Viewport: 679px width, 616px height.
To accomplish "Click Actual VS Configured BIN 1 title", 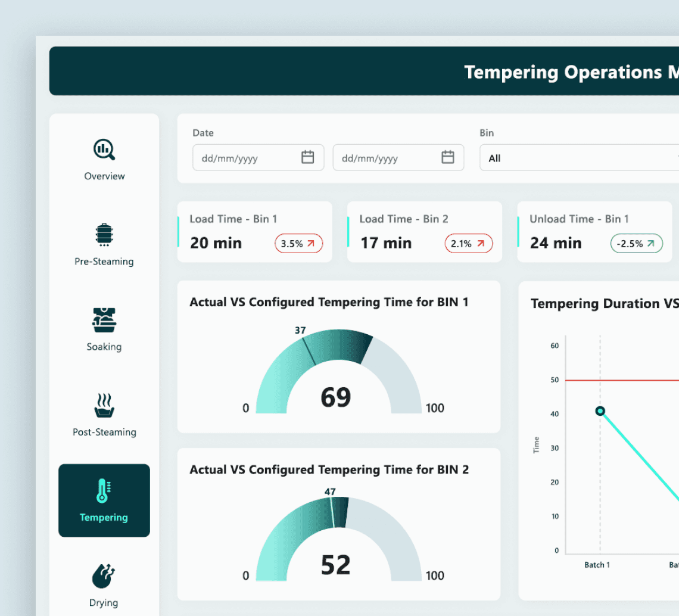I will pos(329,302).
